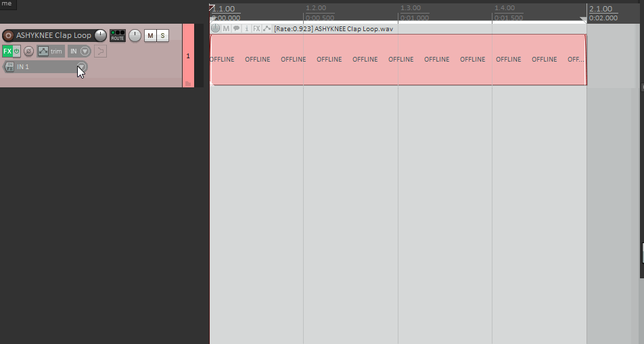The image size is (644, 344).
Task: Select track number 1 in pink strip
Action: [x=188, y=56]
